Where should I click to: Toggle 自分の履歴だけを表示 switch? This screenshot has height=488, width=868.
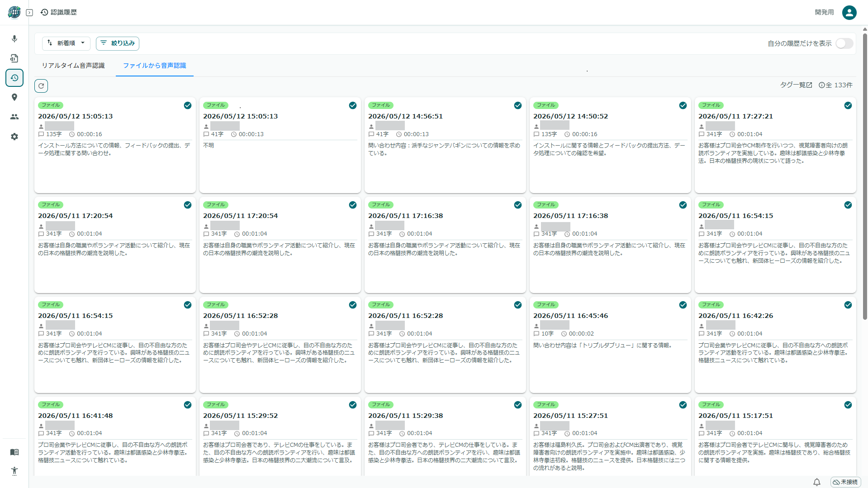[x=844, y=43]
